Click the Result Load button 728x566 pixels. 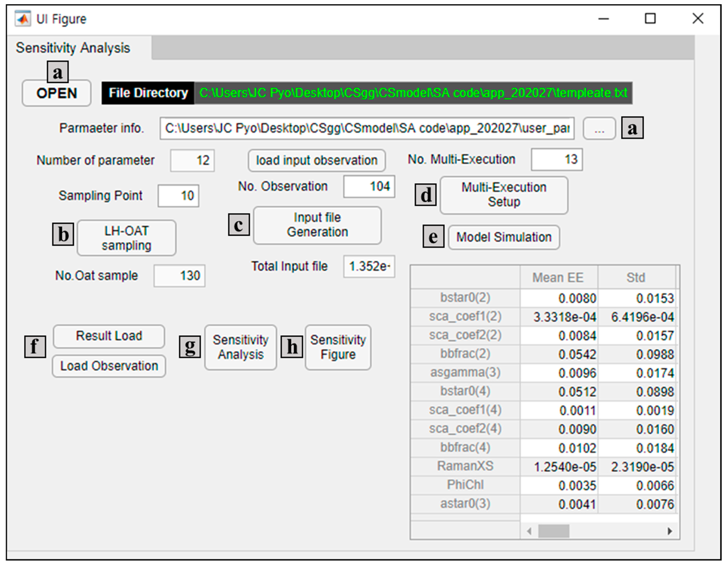coord(109,336)
